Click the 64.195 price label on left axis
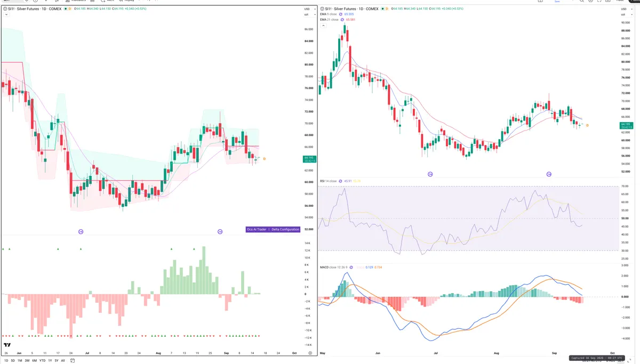Screen dimensions: 640x364 (309, 158)
